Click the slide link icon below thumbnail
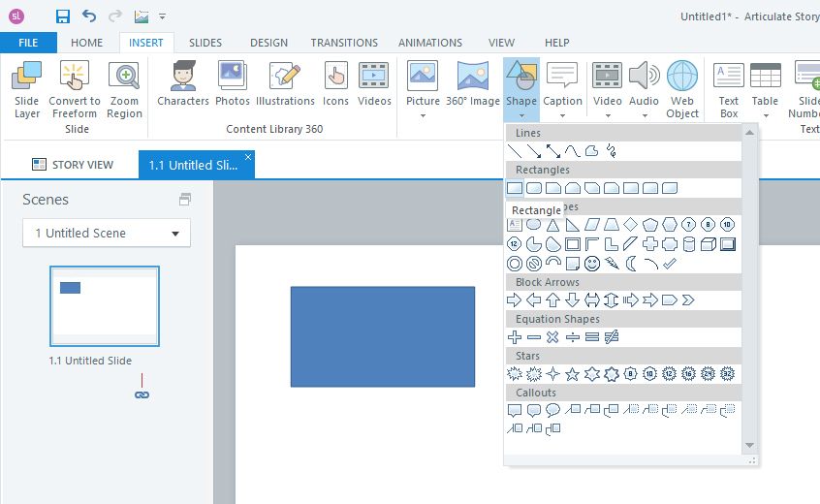This screenshot has height=504, width=820. point(142,394)
